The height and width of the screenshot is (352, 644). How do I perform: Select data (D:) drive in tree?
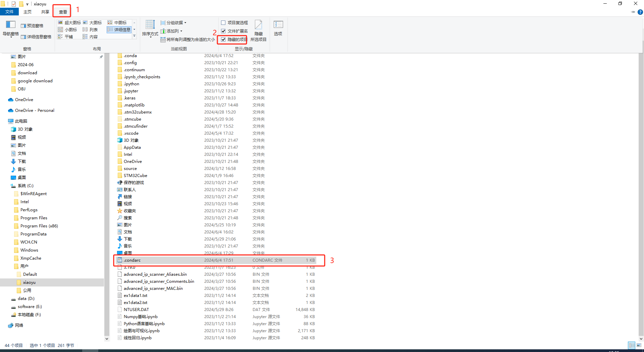(x=23, y=299)
